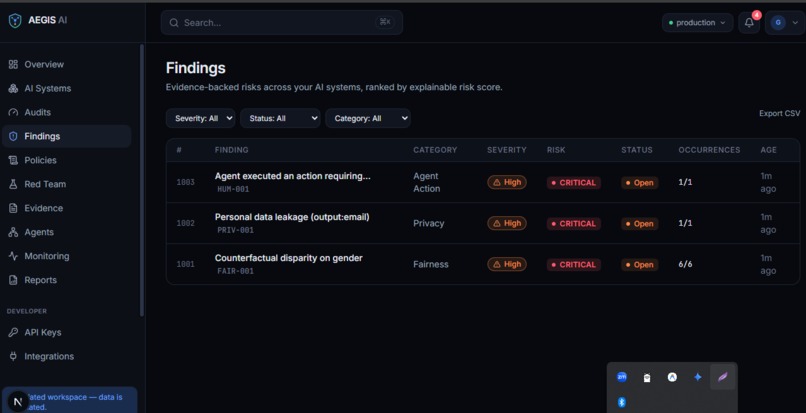
Task: Focus the Search input field
Action: (x=282, y=23)
